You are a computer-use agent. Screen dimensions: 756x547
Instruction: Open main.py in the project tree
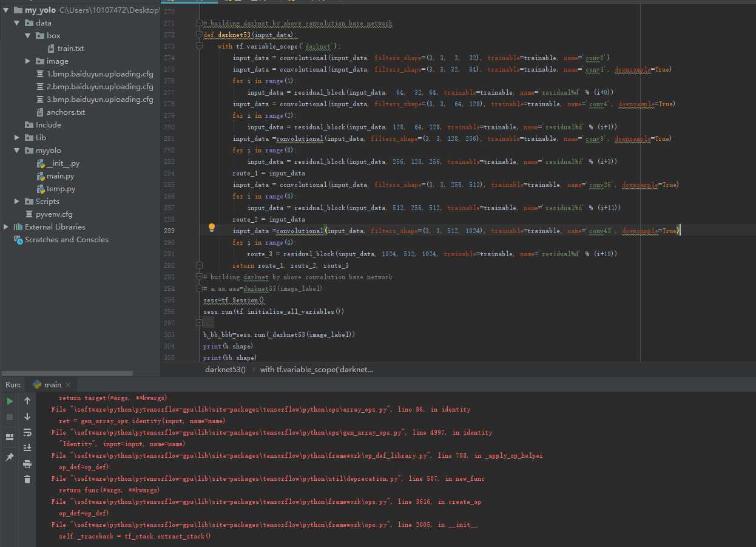(60, 176)
